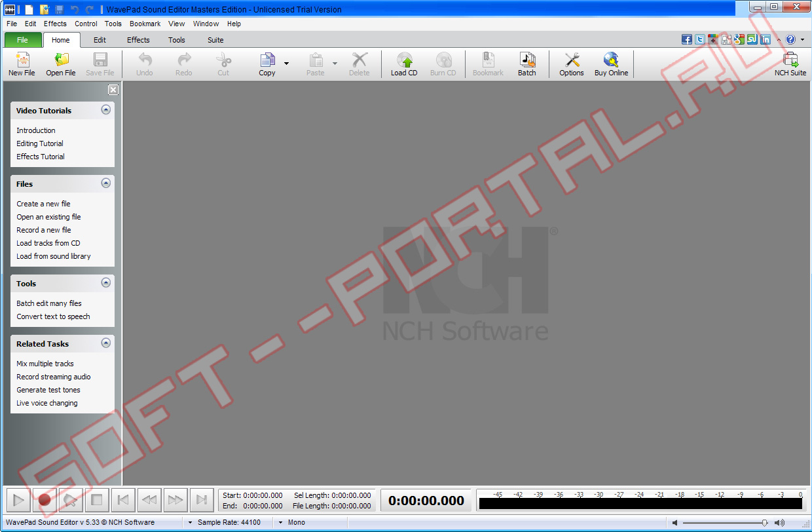Click the dB level meter bar

coord(640,504)
